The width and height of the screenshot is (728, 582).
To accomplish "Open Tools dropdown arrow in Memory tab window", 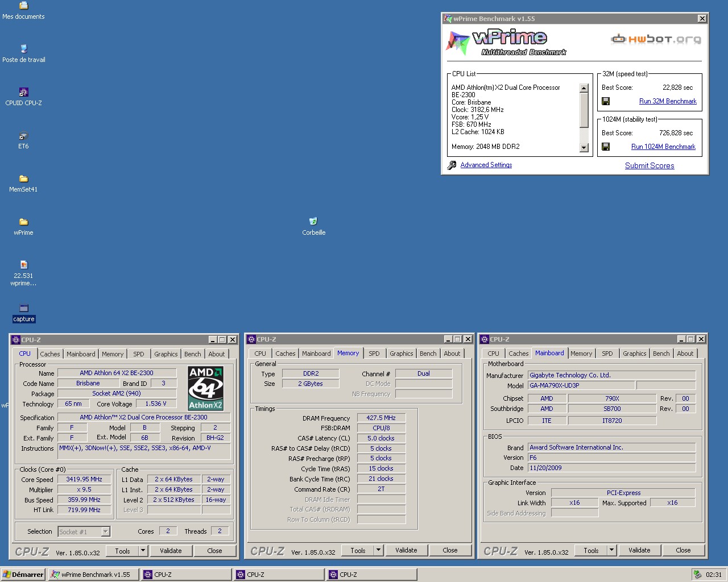I will tap(378, 550).
